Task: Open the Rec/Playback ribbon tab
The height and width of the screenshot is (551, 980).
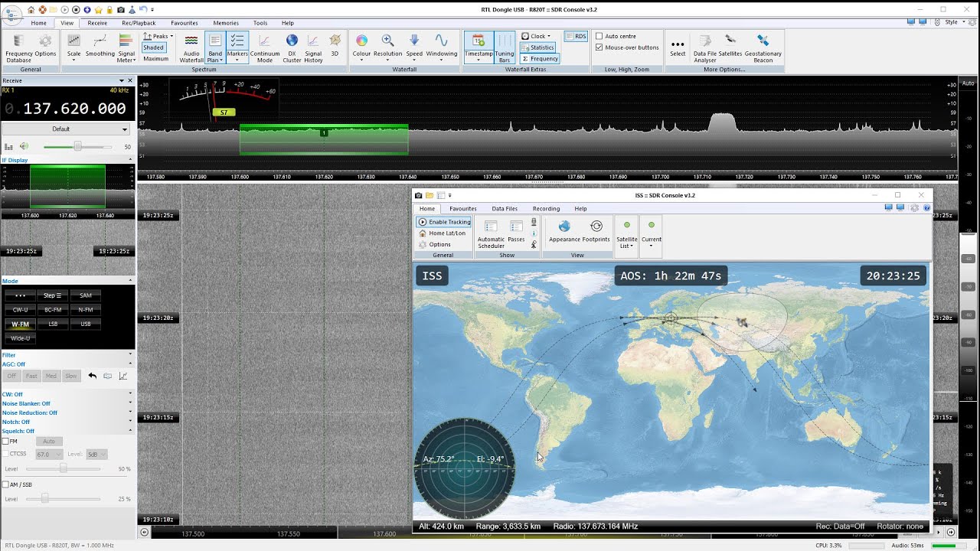Action: [139, 23]
